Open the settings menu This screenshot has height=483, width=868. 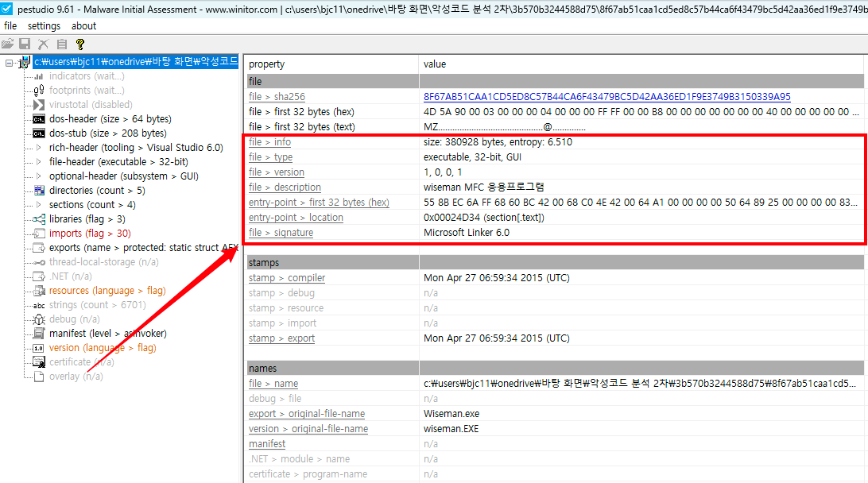coord(44,25)
